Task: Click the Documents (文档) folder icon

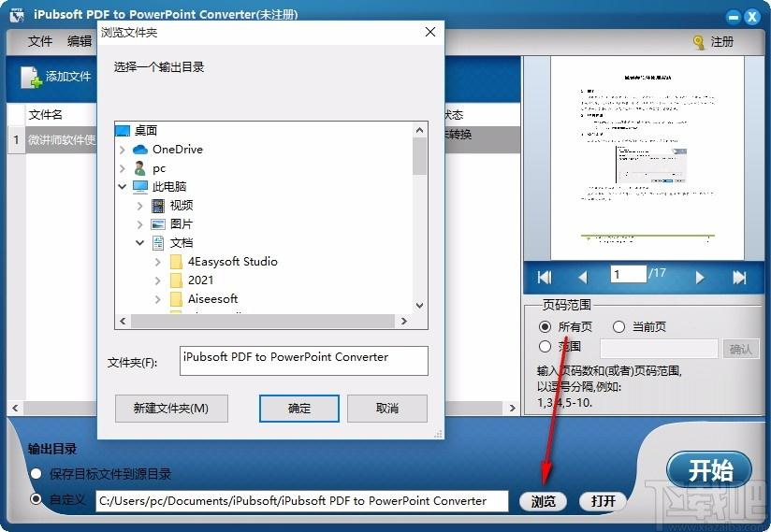Action: (x=158, y=243)
